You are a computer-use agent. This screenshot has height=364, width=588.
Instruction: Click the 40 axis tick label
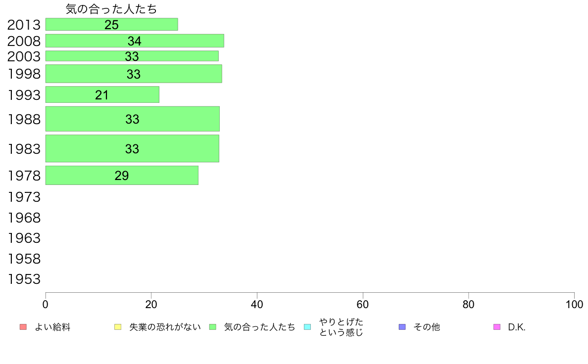pyautogui.click(x=257, y=304)
